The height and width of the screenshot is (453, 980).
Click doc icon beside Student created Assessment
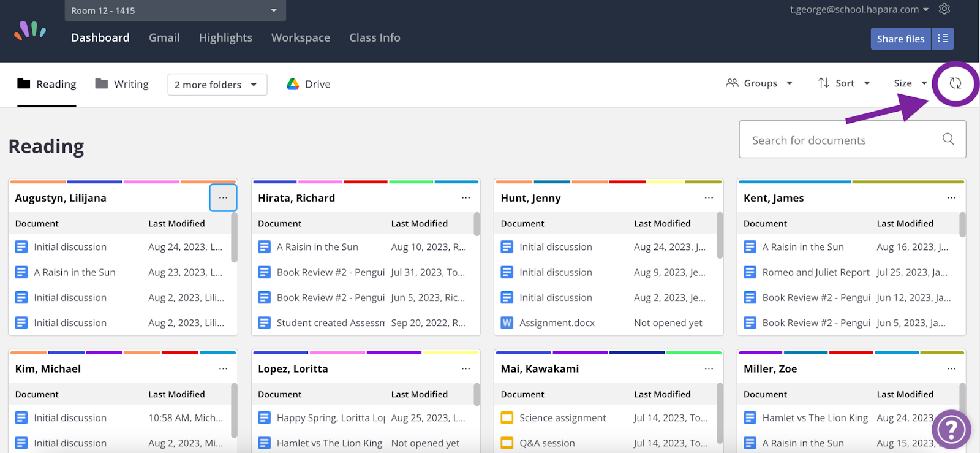pyautogui.click(x=264, y=322)
